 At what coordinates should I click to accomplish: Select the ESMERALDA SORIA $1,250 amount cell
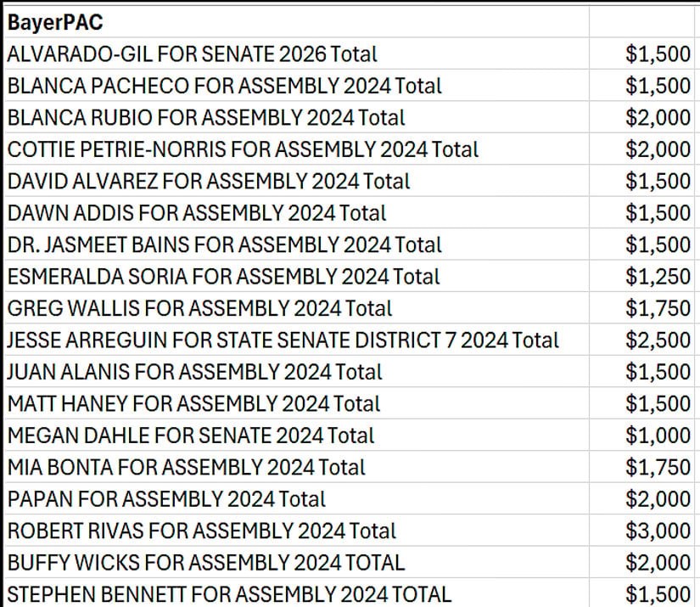click(644, 276)
